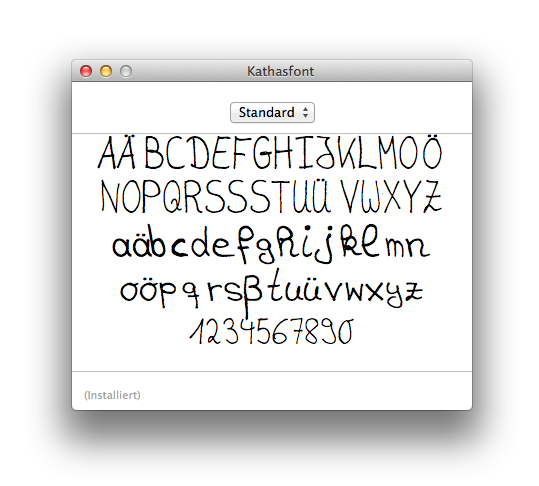Close the Kathasfont window with red button
The height and width of the screenshot is (486, 539).
click(86, 71)
